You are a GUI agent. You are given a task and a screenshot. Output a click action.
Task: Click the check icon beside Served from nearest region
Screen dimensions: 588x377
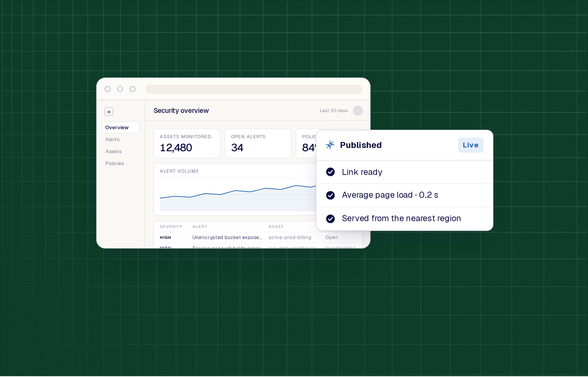tap(330, 219)
